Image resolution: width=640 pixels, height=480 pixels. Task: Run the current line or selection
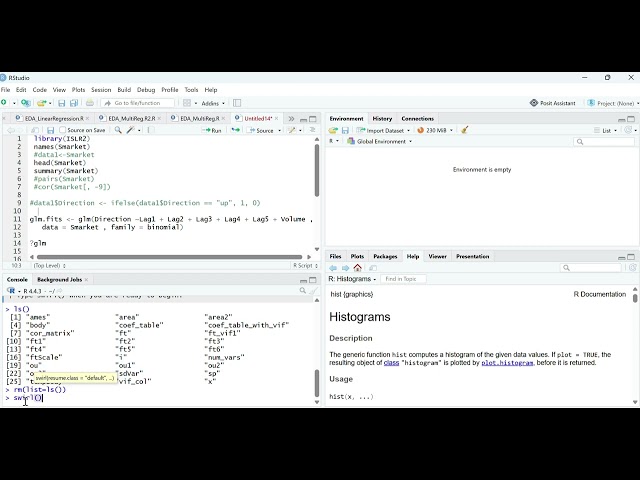point(212,130)
